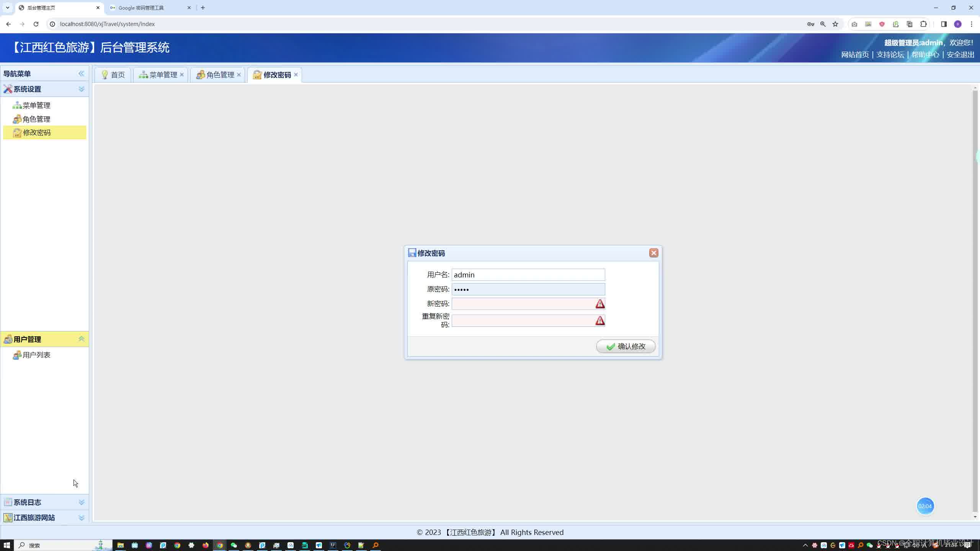Open 角色管理 in sidebar tree
The width and height of the screenshot is (980, 551).
(36, 119)
